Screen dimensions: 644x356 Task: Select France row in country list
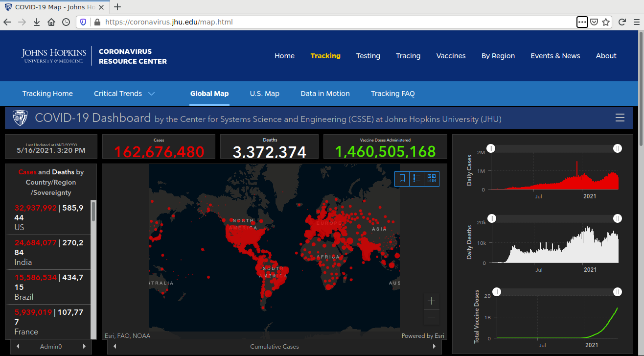coord(48,322)
